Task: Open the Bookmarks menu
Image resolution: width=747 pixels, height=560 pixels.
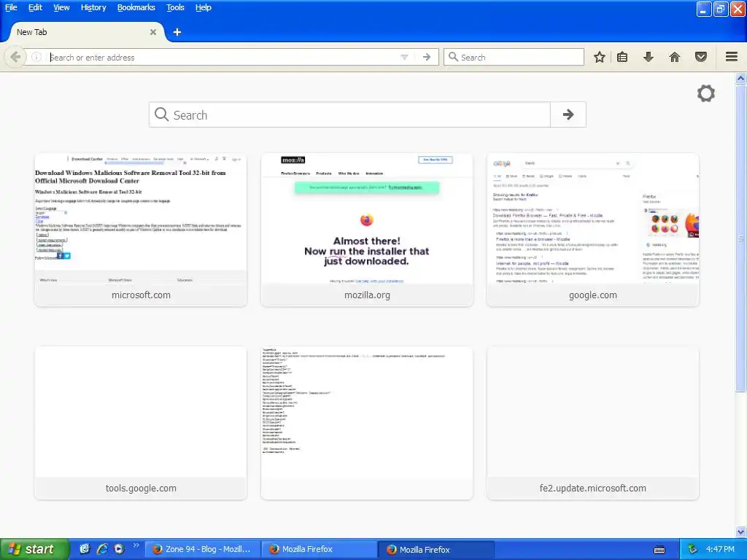Action: [x=136, y=7]
